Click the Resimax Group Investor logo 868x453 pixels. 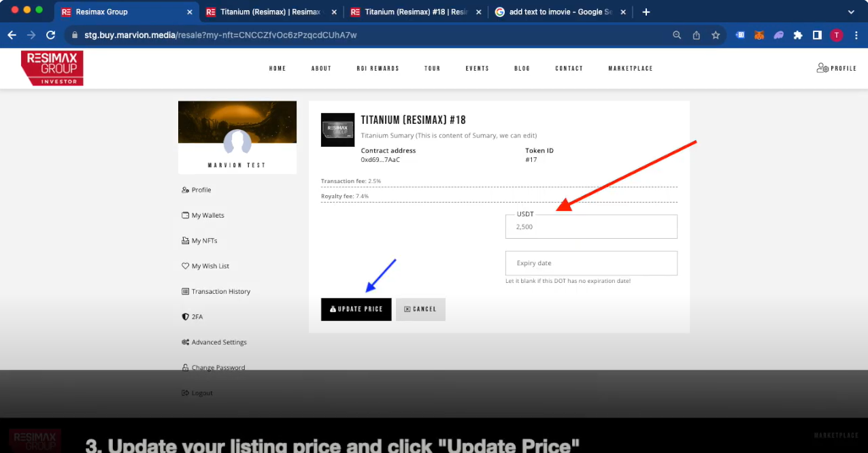point(52,68)
